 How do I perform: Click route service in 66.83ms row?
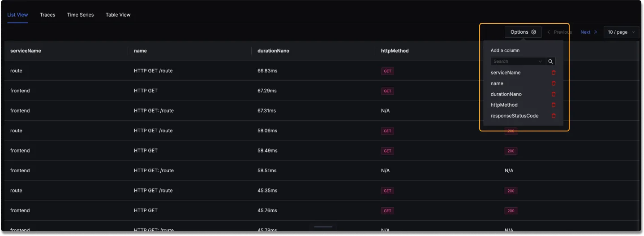(16, 71)
